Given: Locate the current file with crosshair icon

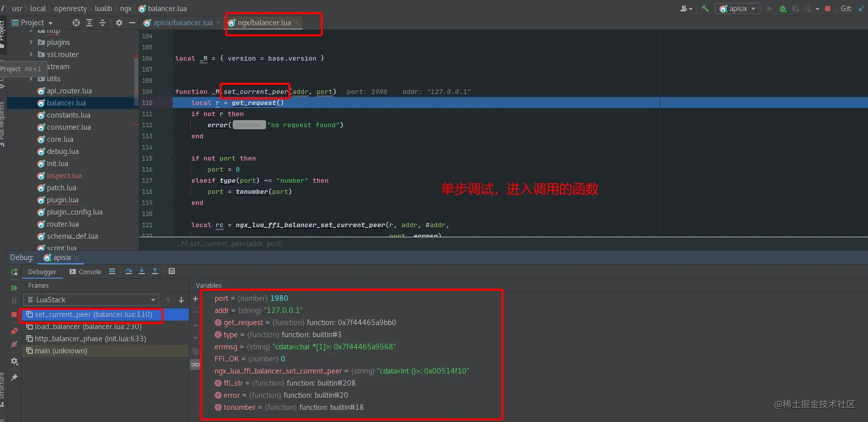Looking at the screenshot, I should (x=76, y=23).
